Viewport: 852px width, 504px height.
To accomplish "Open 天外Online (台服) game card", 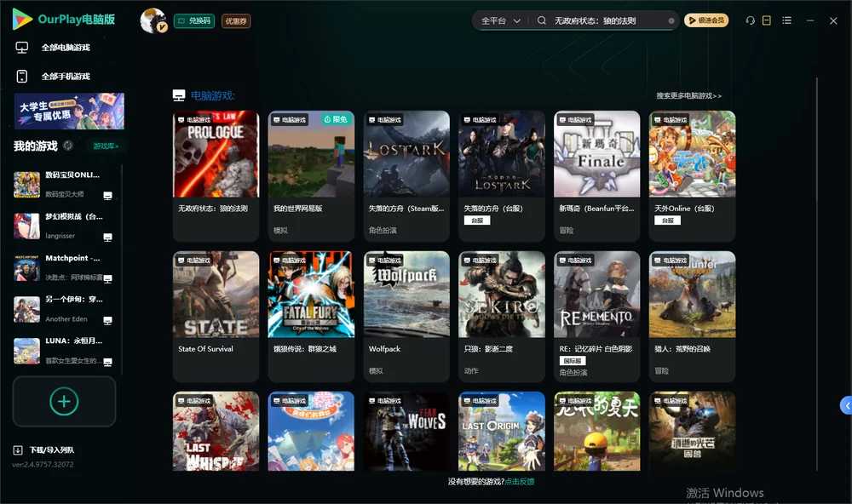I will tap(692, 176).
